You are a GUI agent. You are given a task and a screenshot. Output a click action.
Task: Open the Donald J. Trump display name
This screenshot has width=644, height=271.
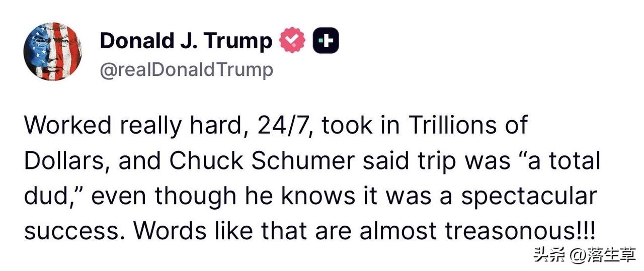click(186, 41)
